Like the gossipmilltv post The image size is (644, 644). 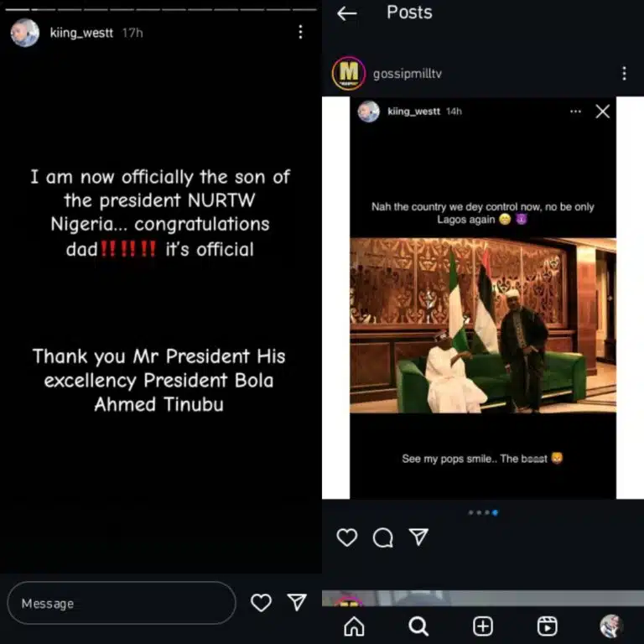346,538
